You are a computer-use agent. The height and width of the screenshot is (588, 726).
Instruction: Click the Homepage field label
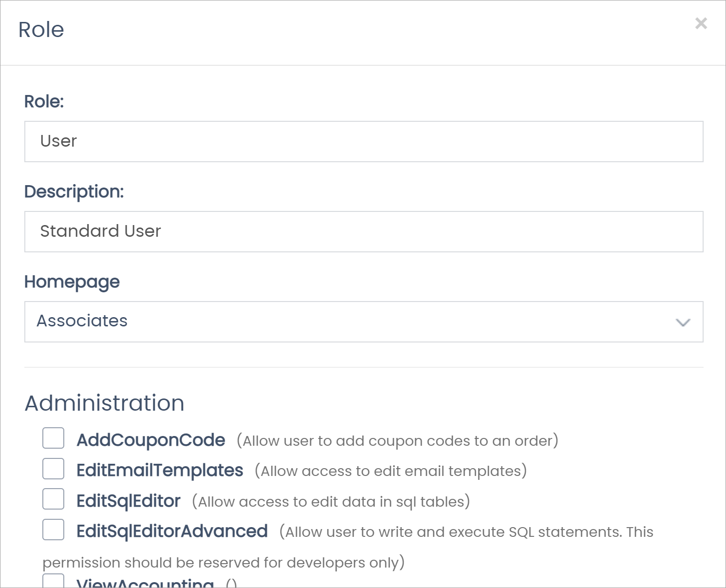click(x=72, y=282)
